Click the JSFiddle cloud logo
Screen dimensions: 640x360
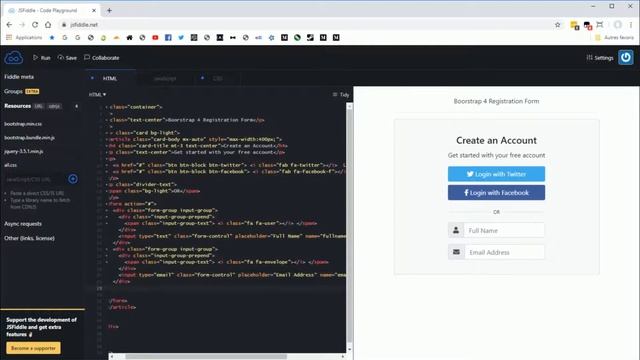(x=13, y=58)
